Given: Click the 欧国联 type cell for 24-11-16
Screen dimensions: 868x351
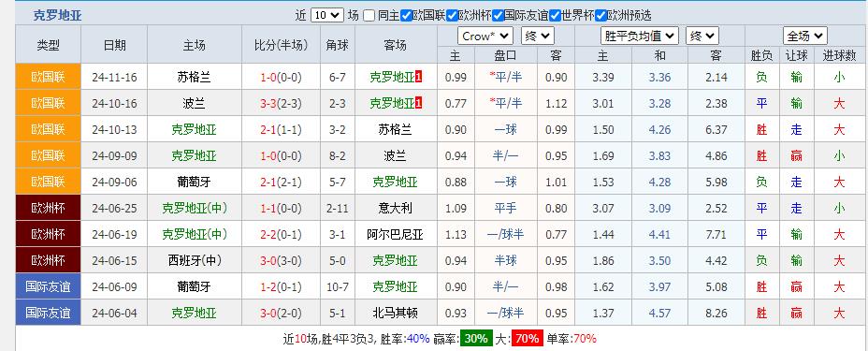Looking at the screenshot, I should pyautogui.click(x=48, y=77).
